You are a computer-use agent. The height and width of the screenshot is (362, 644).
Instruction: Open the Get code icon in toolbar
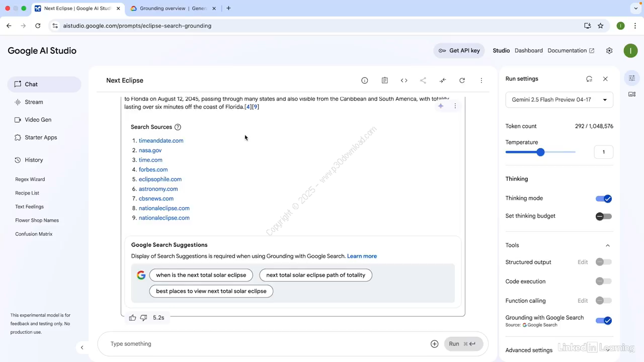pyautogui.click(x=404, y=80)
